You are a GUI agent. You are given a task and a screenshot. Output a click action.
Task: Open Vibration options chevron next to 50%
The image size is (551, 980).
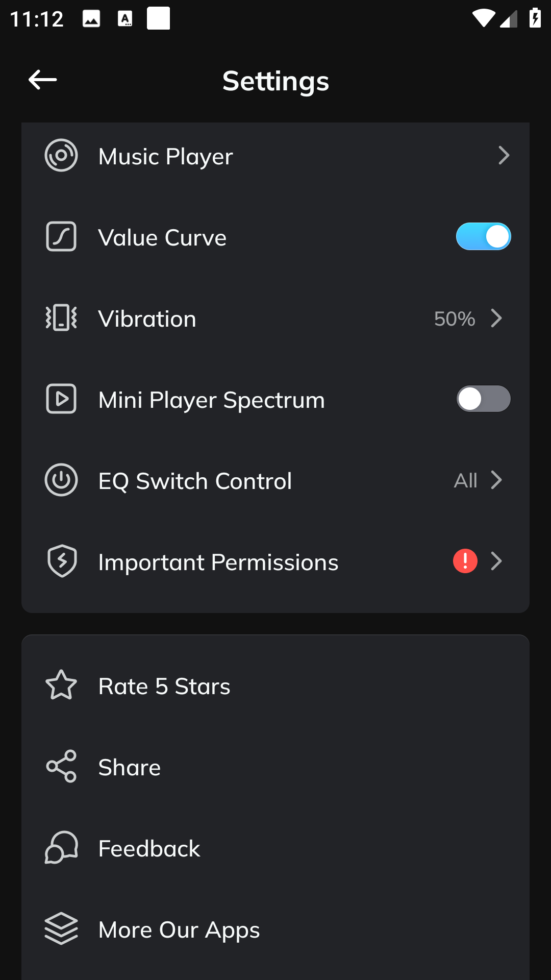click(x=496, y=318)
